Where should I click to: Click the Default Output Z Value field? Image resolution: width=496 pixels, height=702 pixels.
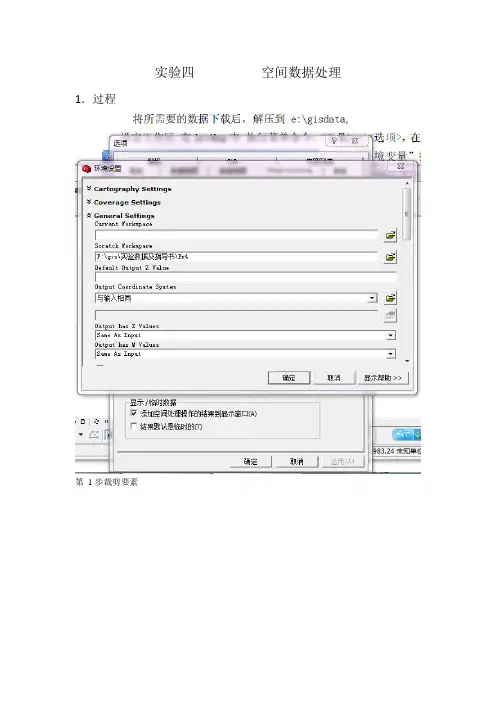(x=245, y=277)
